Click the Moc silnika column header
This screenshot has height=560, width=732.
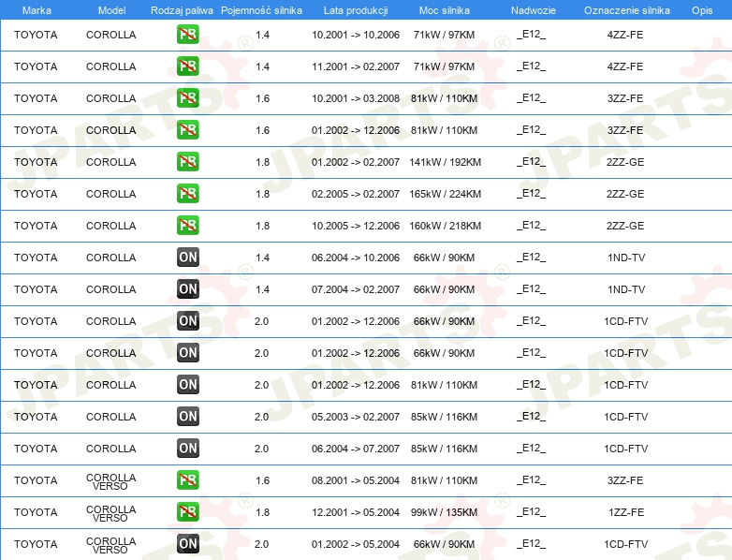pos(444,10)
